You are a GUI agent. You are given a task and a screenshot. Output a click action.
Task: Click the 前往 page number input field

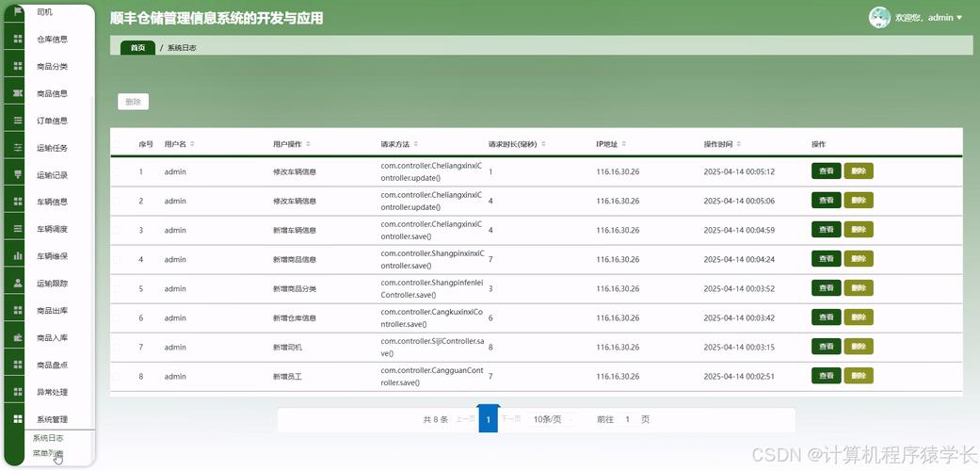628,419
